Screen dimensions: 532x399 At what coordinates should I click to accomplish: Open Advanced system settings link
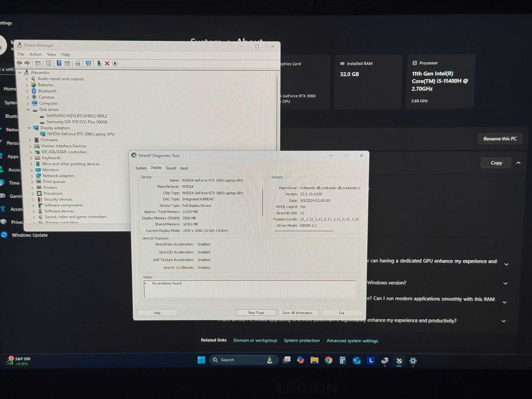point(352,341)
